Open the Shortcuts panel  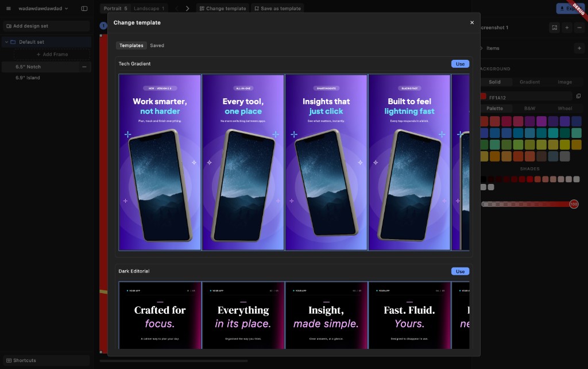coord(46,360)
